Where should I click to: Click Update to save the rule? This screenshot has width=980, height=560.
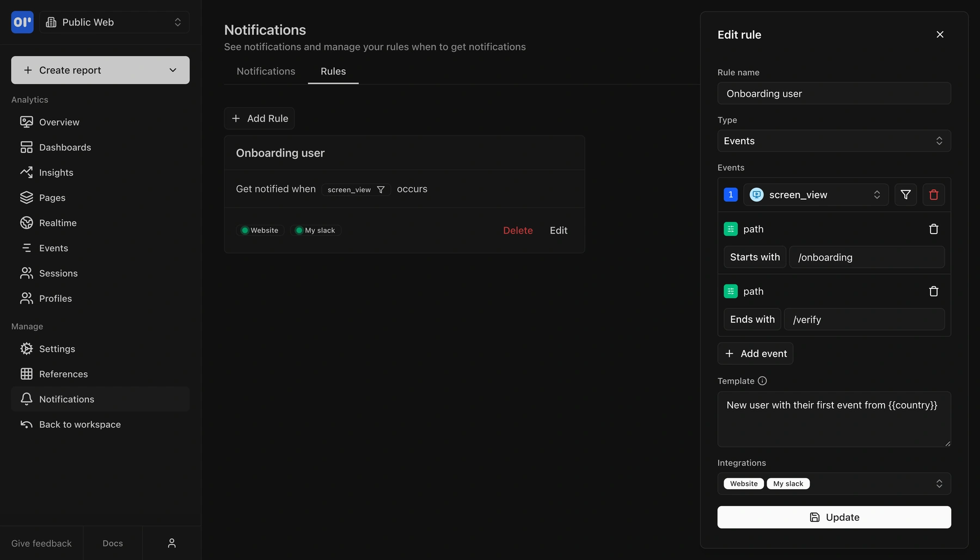834,517
